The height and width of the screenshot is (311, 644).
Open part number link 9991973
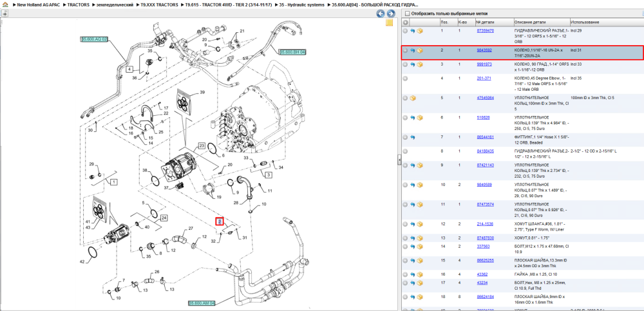tap(484, 64)
